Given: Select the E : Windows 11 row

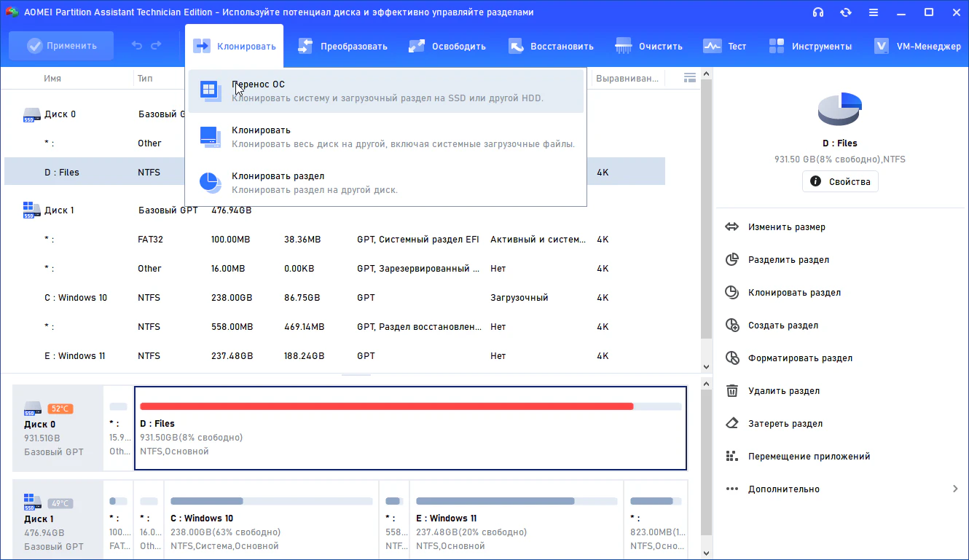Looking at the screenshot, I should coord(334,356).
